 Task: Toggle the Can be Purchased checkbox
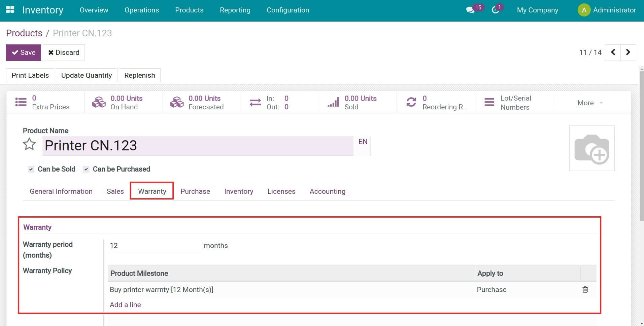pos(86,169)
